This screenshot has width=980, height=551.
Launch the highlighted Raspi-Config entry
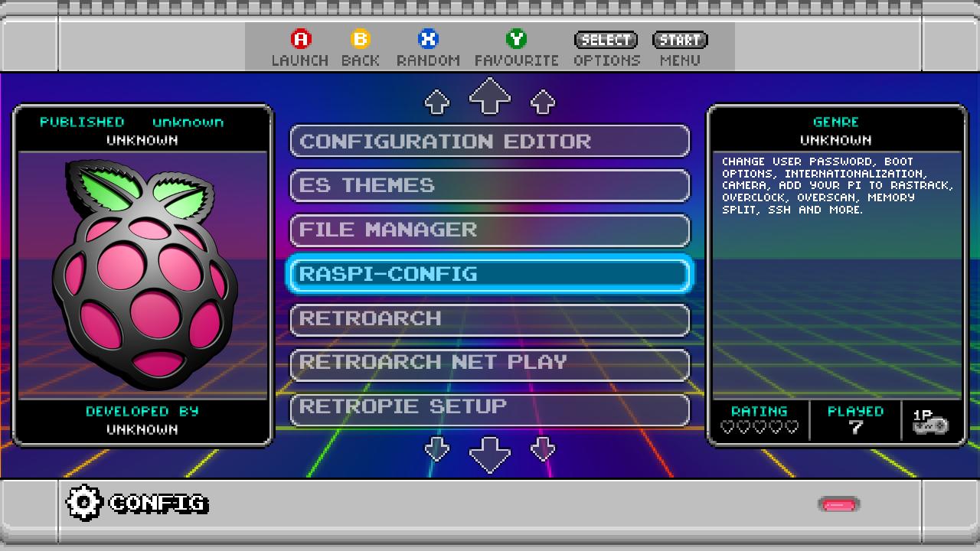490,275
